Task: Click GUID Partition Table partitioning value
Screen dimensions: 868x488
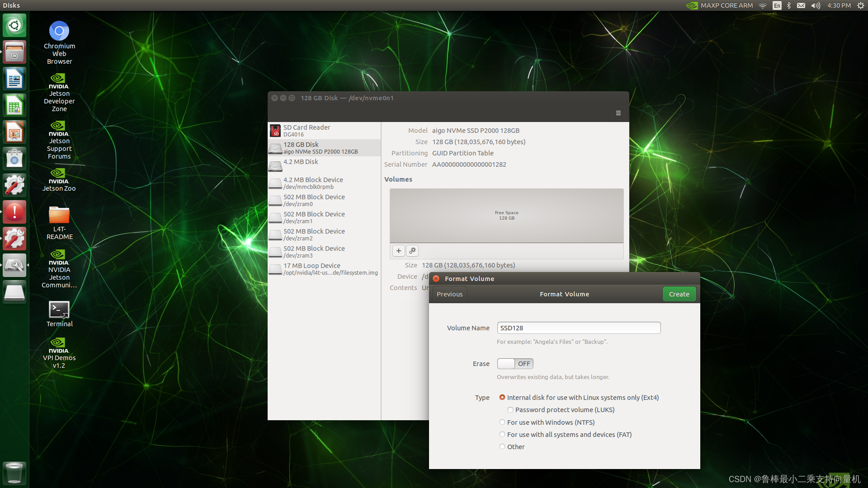Action: click(x=462, y=153)
